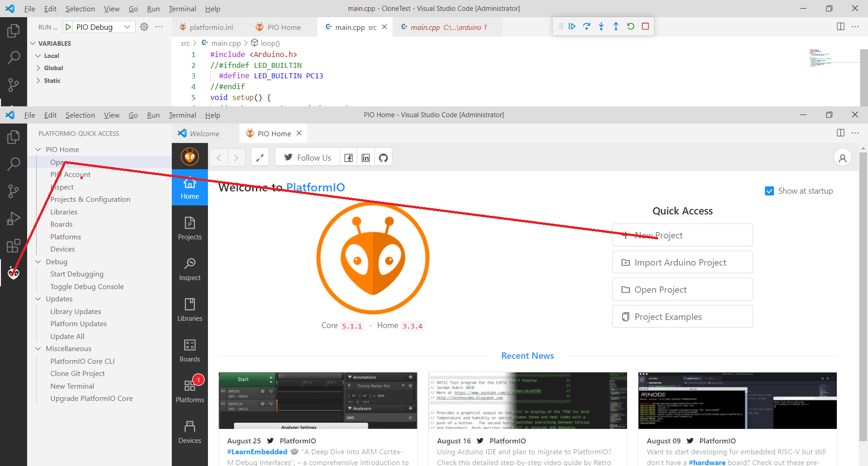Restart the debug session

[631, 26]
